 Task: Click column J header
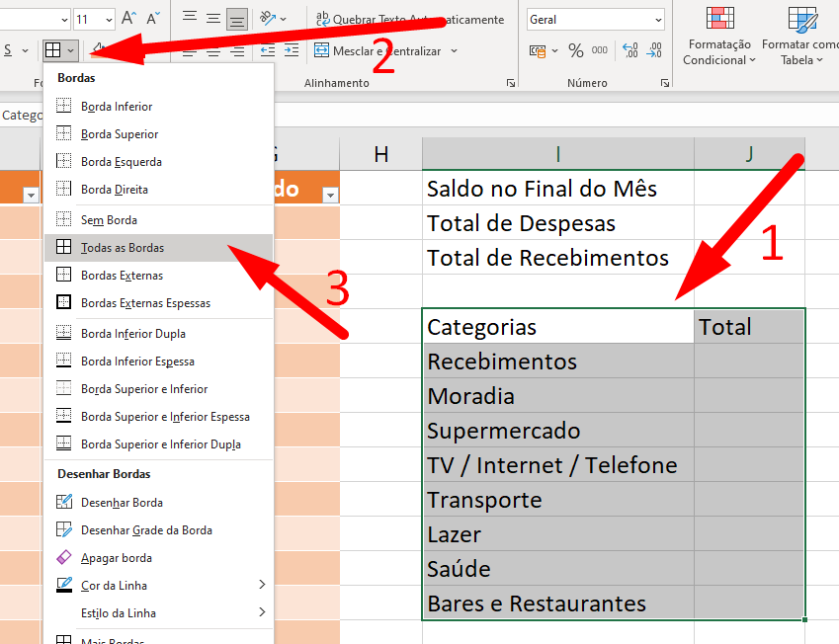pos(749,155)
